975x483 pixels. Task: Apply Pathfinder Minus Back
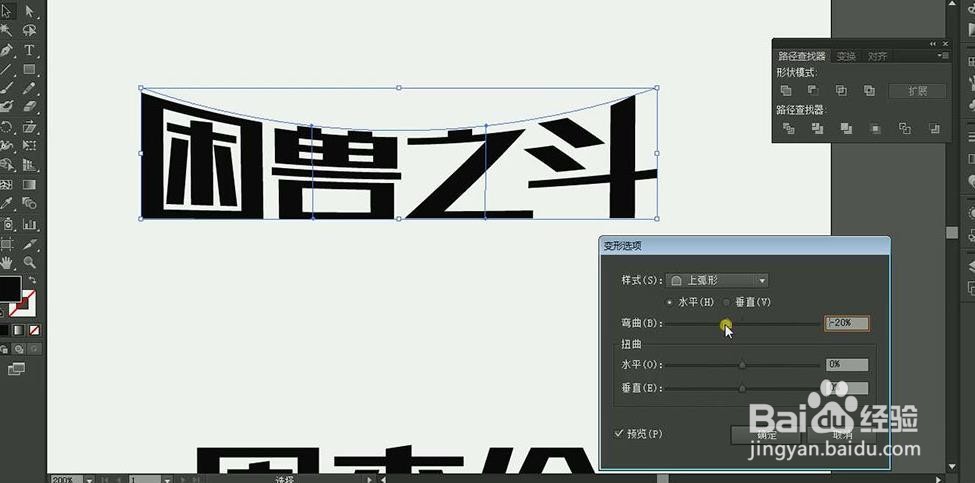click(933, 129)
